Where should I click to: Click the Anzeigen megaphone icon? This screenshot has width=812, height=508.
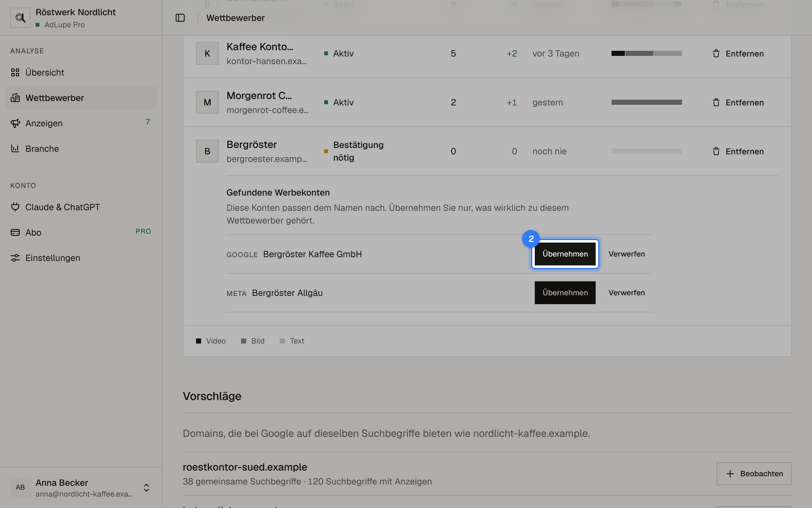(15, 123)
